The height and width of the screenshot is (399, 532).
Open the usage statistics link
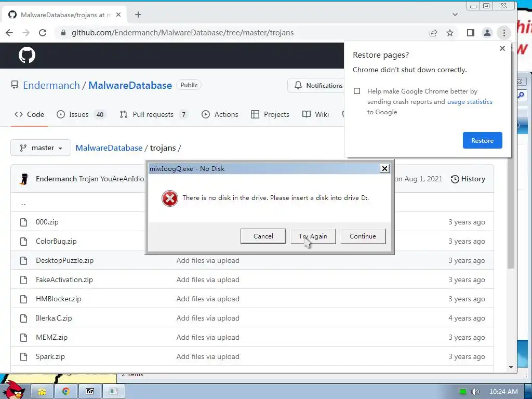tap(470, 102)
